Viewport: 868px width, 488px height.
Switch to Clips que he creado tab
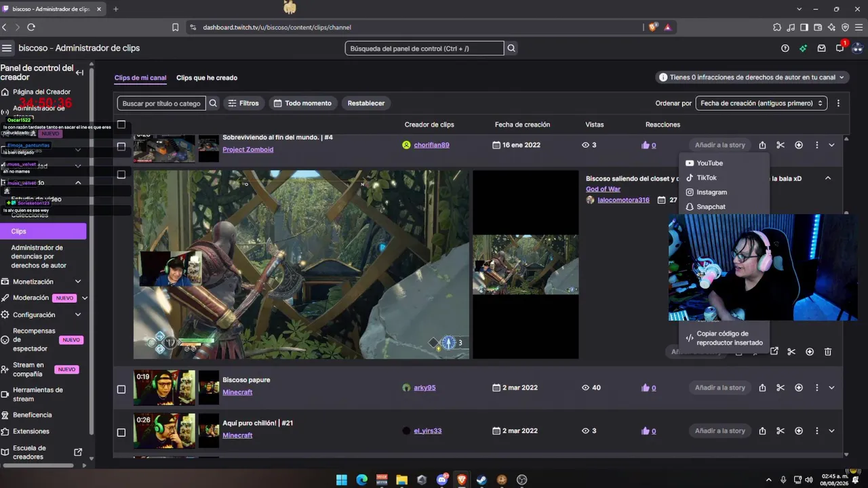pos(207,78)
